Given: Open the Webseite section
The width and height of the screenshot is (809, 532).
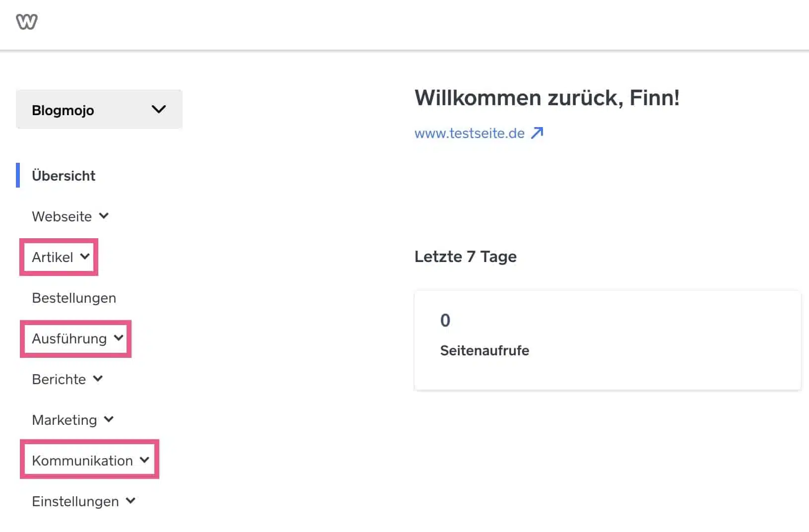Looking at the screenshot, I should coord(62,216).
